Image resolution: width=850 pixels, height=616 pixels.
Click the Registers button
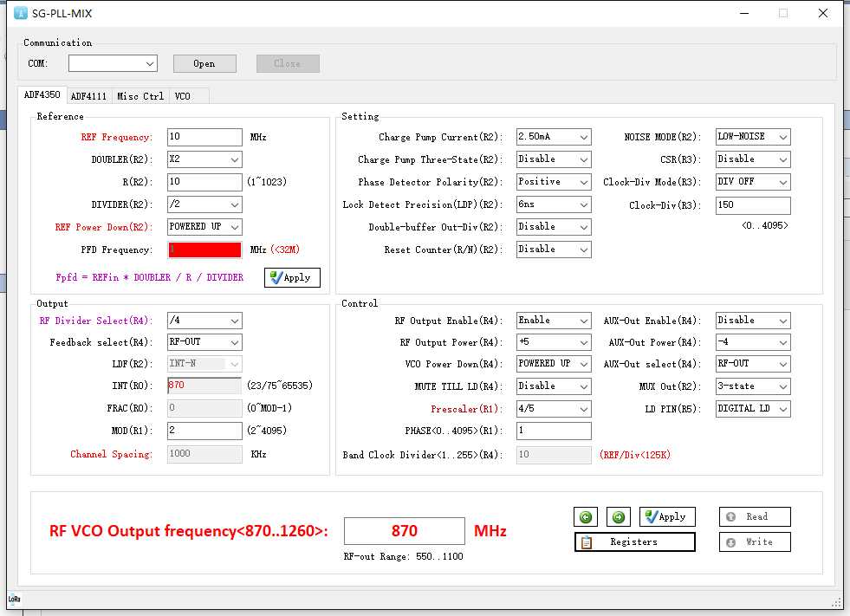(x=635, y=541)
